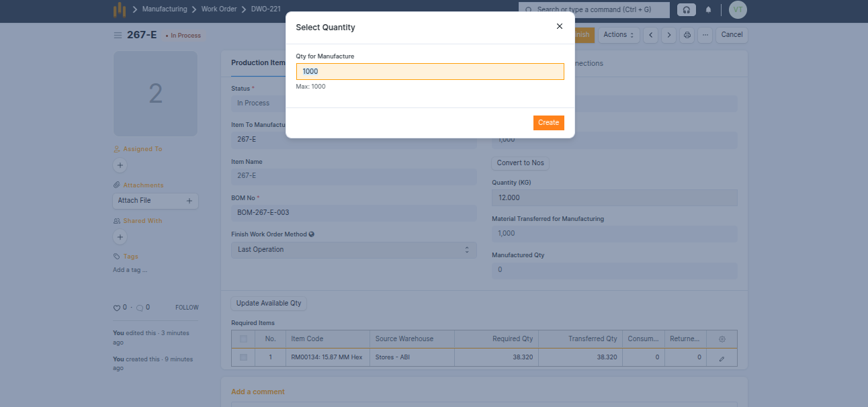Go to the next document arrow
This screenshot has height=407, width=868.
click(x=668, y=35)
